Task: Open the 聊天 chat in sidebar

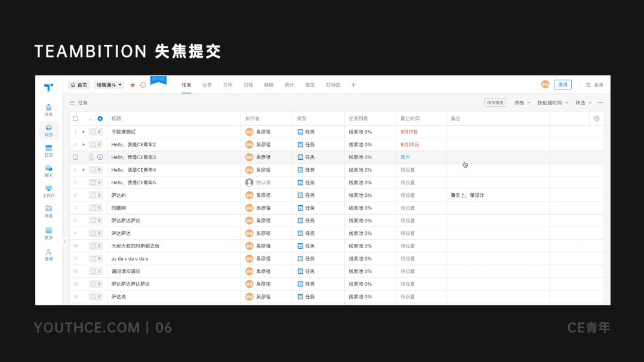Action: (x=48, y=171)
